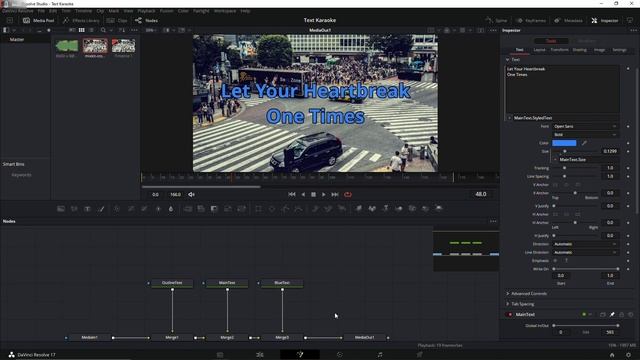This screenshot has width=640, height=360.
Task: Play forward in the viewer
Action: 324,195
